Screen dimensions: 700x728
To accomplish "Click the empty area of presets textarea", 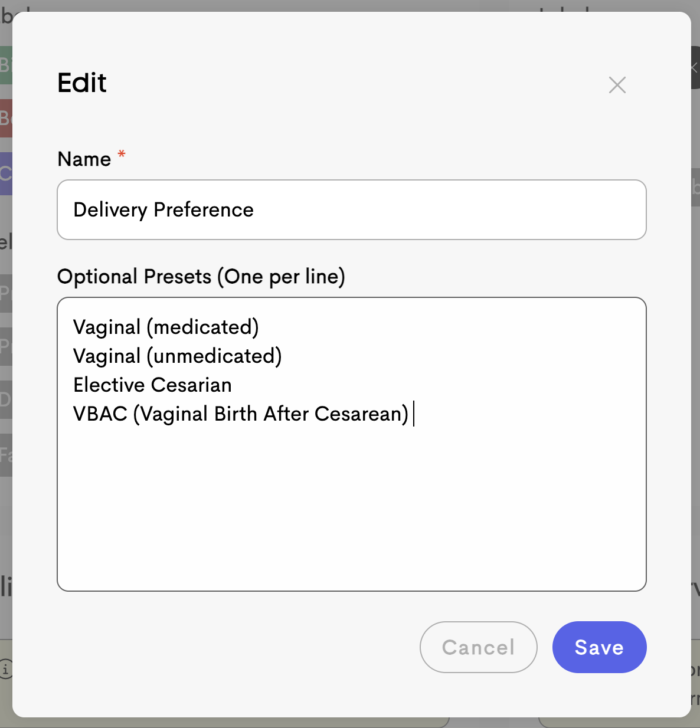I will [x=352, y=507].
